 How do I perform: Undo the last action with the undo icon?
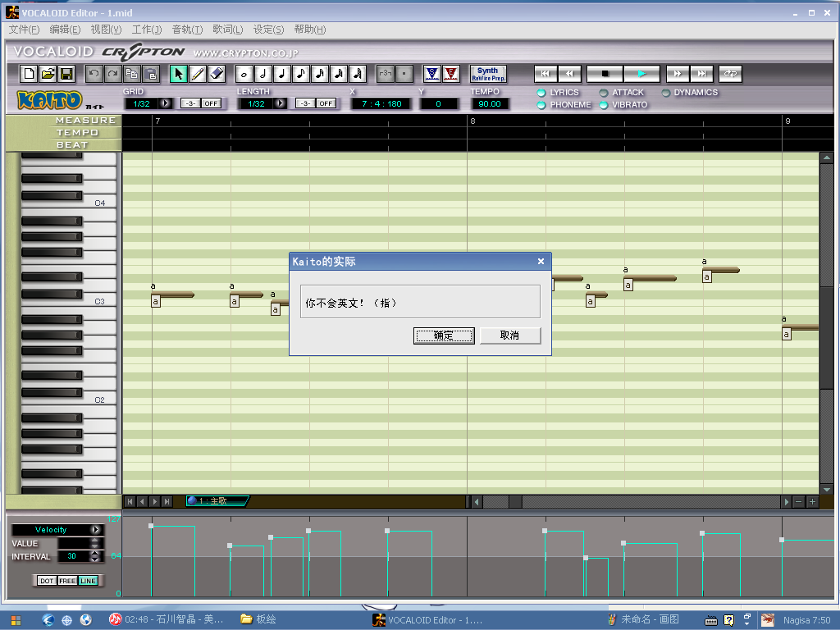click(x=94, y=74)
